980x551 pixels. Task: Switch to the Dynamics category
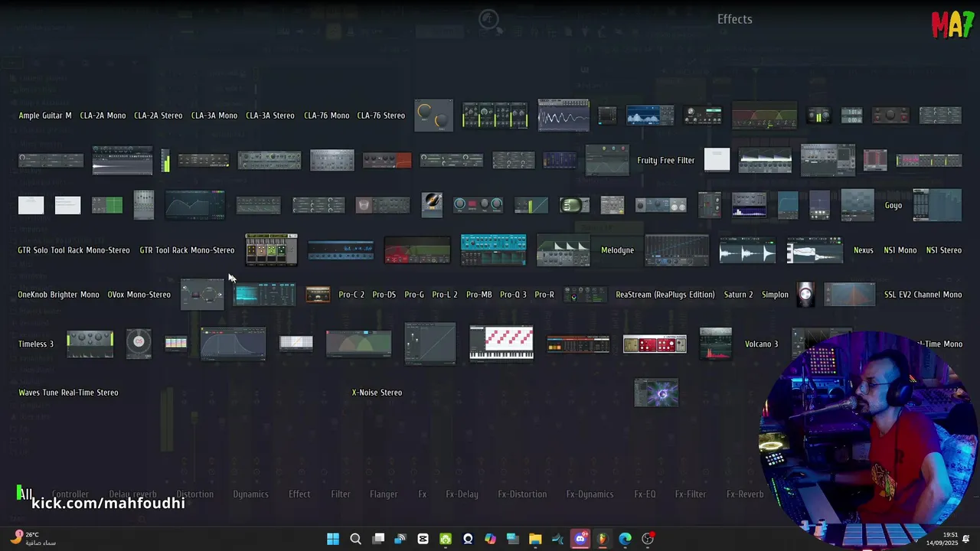250,494
